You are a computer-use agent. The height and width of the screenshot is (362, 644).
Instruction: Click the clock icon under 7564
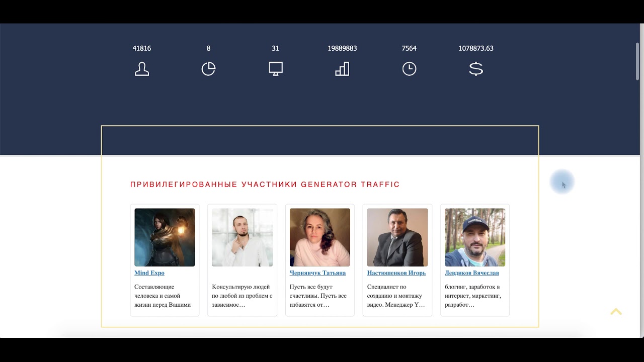409,69
